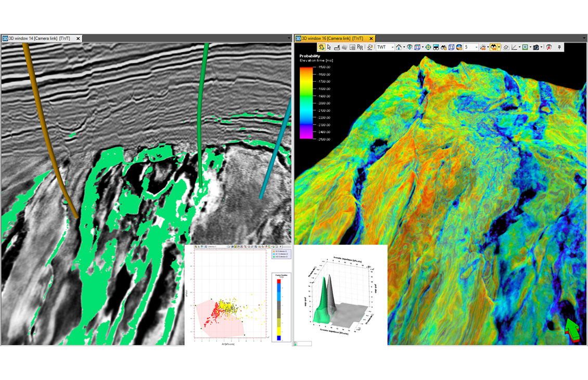This screenshot has height=380, width=588.
Task: Pick the red swatch in the Facies color bar
Action: point(278,281)
